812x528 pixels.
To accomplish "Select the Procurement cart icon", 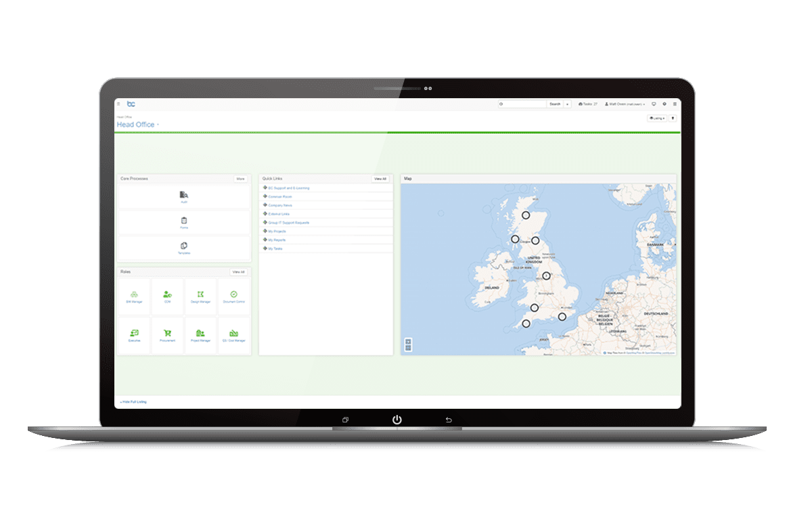I will pyautogui.click(x=167, y=333).
